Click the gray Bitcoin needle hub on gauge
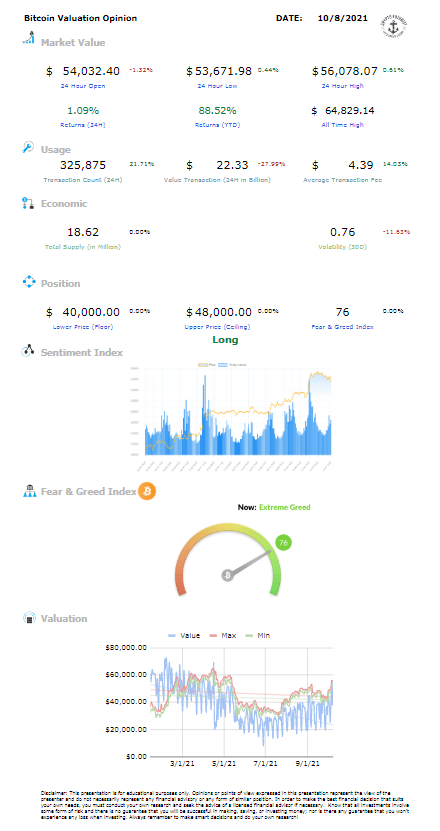 pyautogui.click(x=228, y=576)
